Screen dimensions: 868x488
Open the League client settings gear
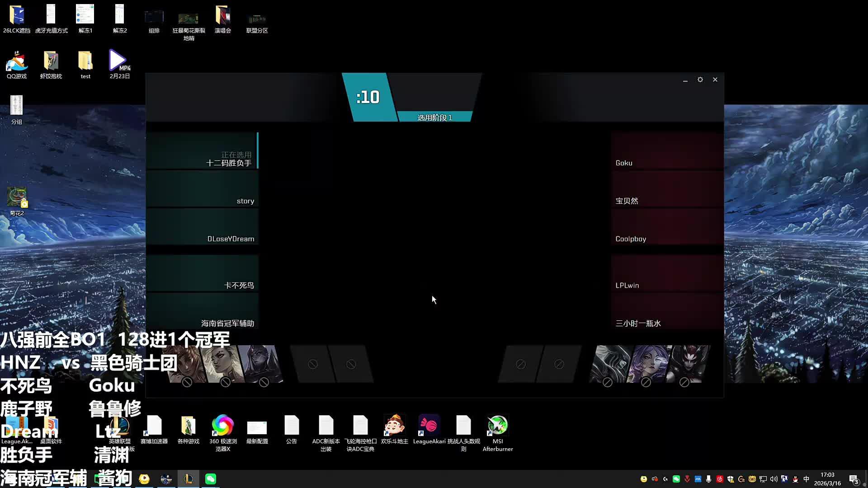pyautogui.click(x=700, y=80)
